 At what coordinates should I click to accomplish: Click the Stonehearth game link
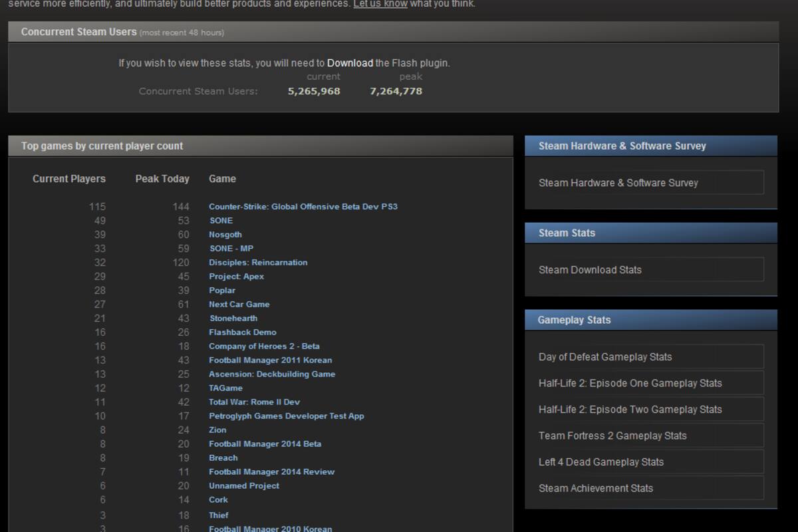point(233,319)
